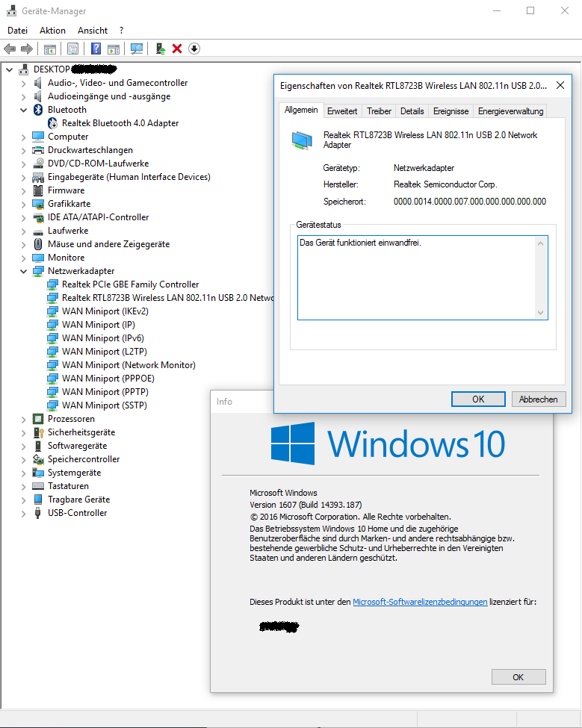Open the Ansicht menu
Image resolution: width=582 pixels, height=728 pixels.
93,31
